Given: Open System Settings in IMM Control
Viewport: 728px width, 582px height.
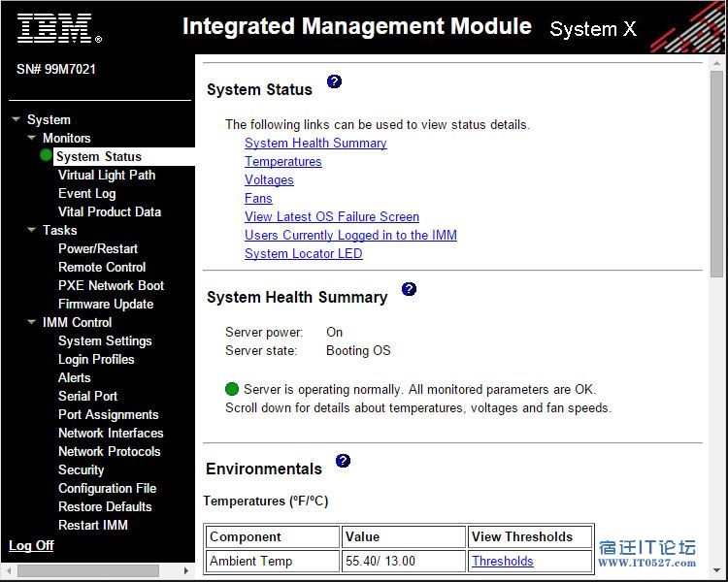Looking at the screenshot, I should 105,340.
